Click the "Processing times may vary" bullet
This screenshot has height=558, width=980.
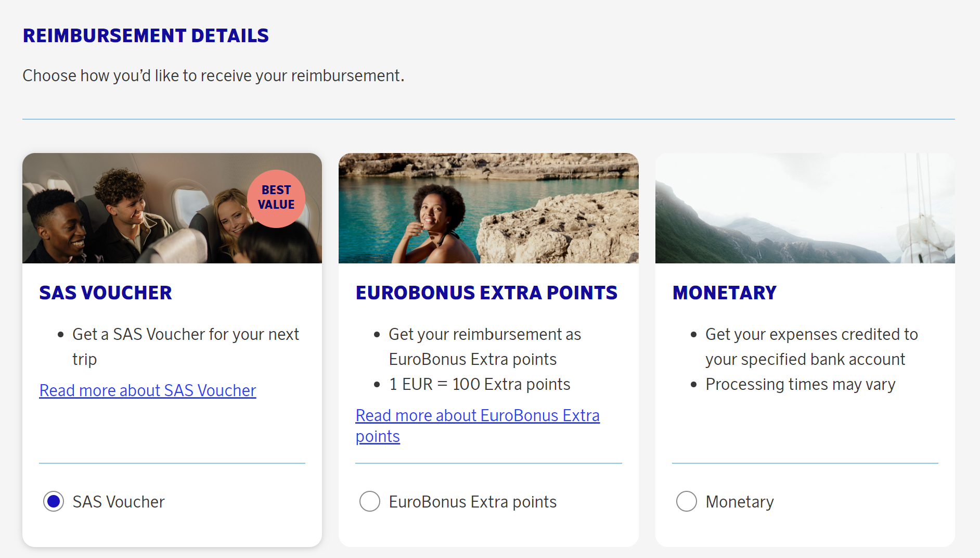(x=800, y=384)
